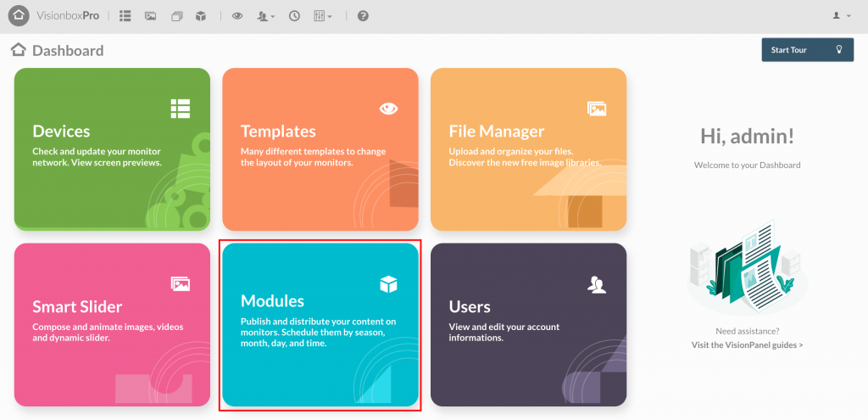Viewport: 868px width, 420px height.
Task: Click the Hi, admin! greeting text
Action: pyautogui.click(x=748, y=136)
